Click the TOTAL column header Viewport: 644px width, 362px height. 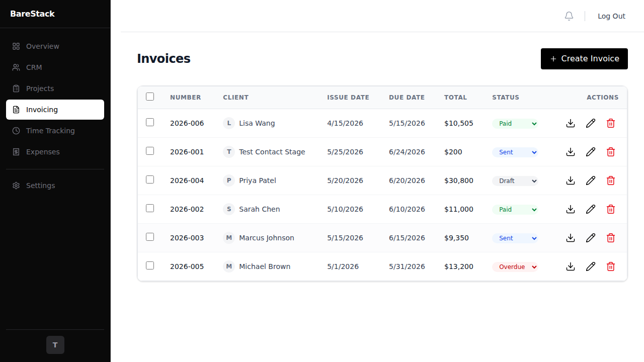click(456, 98)
